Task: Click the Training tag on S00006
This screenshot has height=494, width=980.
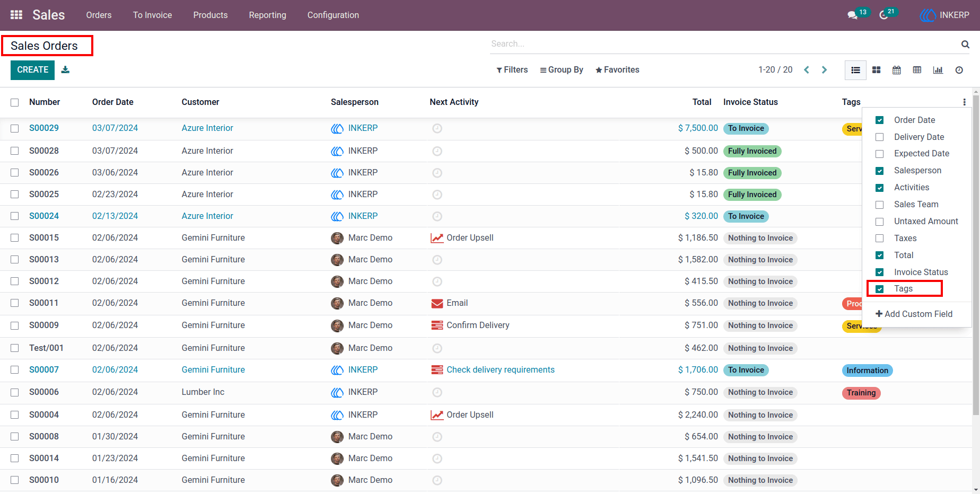Action: 861,393
